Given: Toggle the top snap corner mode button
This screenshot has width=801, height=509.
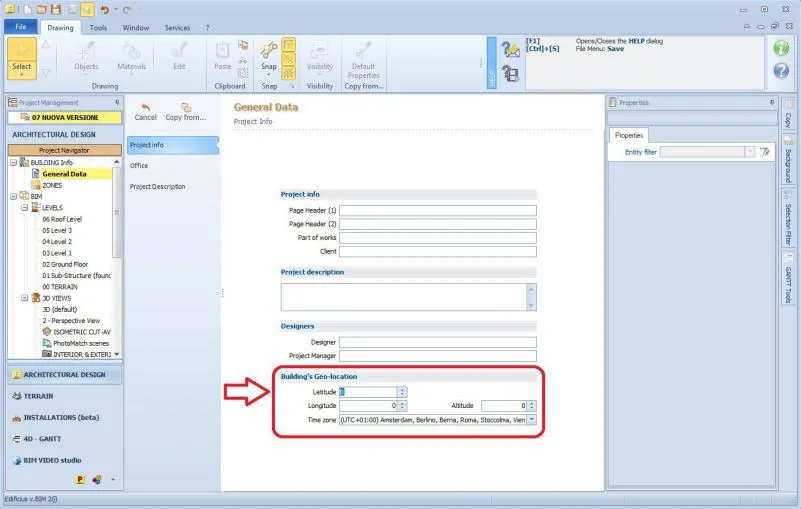Looking at the screenshot, I should pyautogui.click(x=289, y=44).
